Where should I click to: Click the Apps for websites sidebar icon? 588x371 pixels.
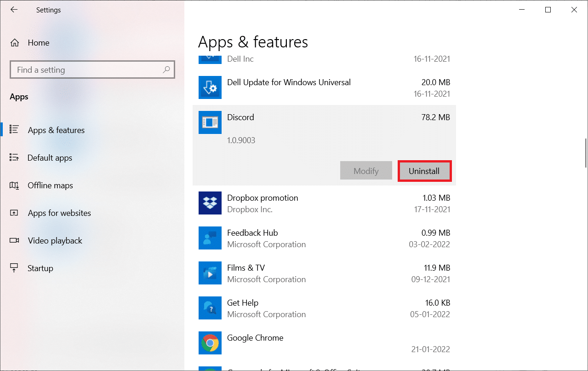coord(14,213)
